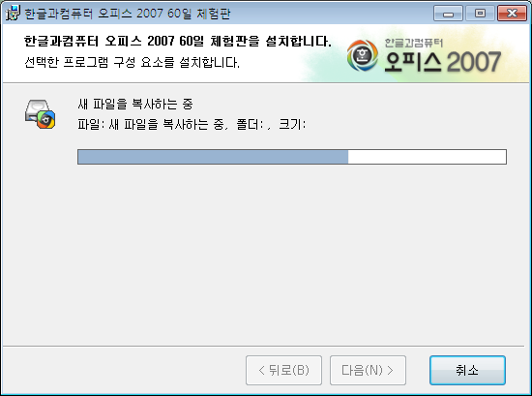Close the installer with the red X
The width and height of the screenshot is (532, 396).
click(512, 14)
